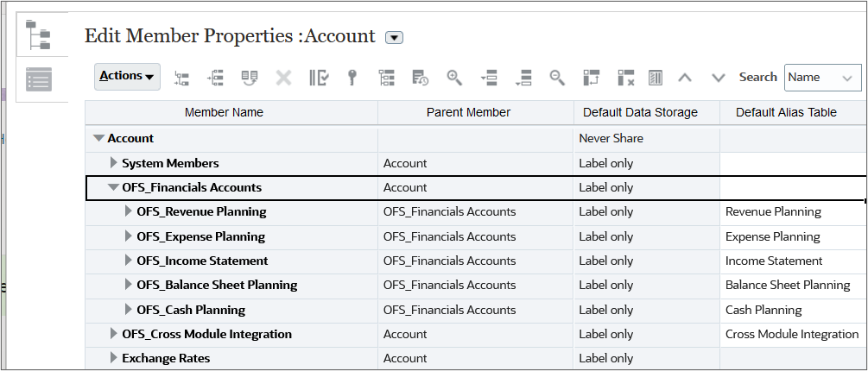Viewport: 868px width, 371px height.
Task: Expand the Exchange Rates node
Action: 113,358
